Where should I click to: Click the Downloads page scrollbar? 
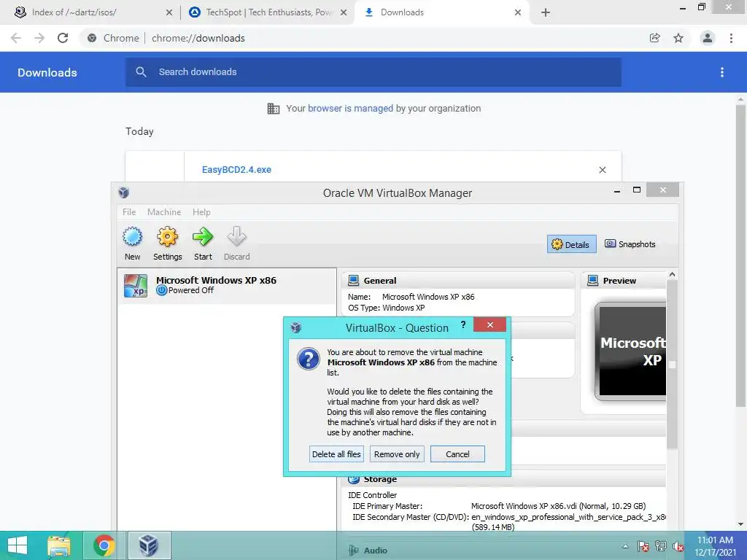[x=740, y=254]
